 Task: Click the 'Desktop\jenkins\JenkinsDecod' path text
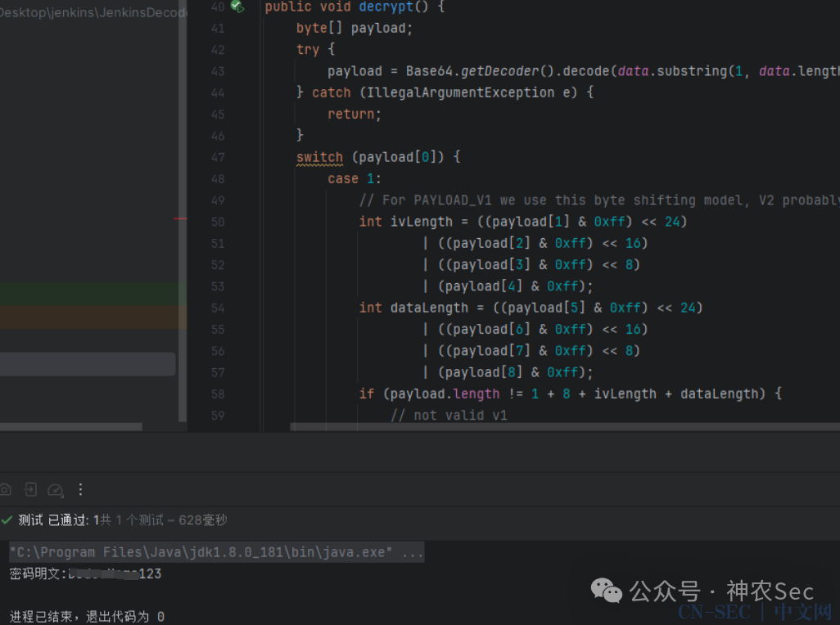point(93,12)
